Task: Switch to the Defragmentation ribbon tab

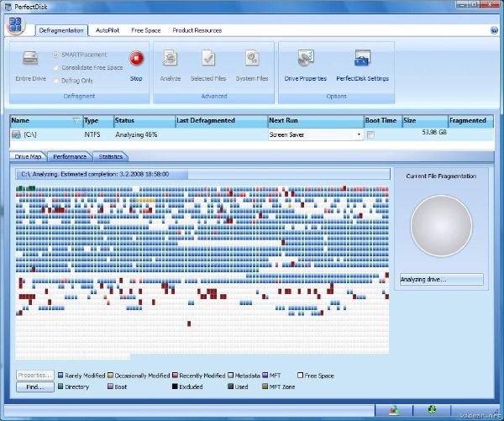Action: [x=61, y=30]
